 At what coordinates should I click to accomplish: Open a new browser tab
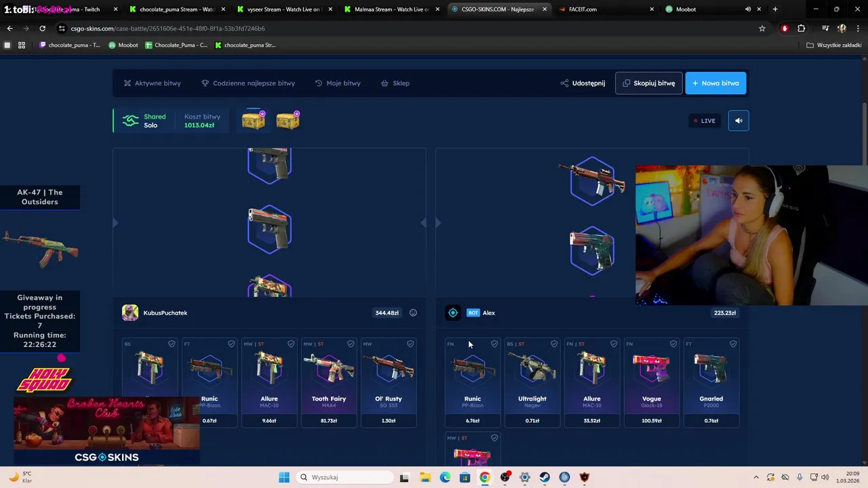tap(775, 9)
